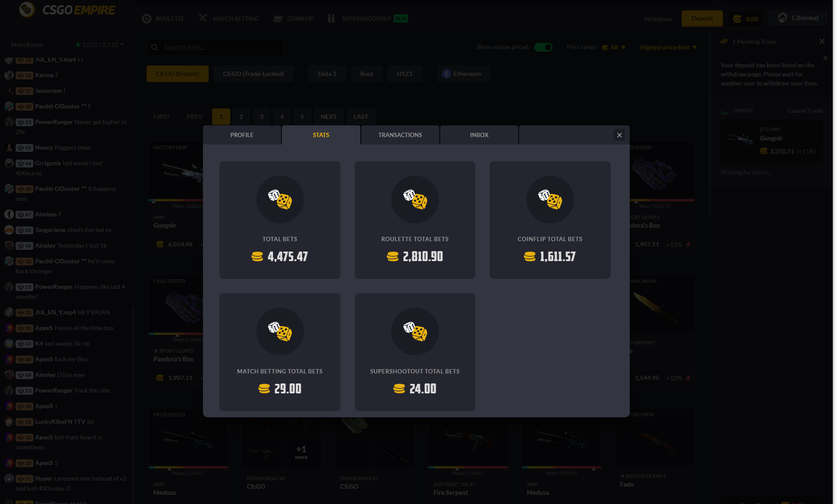Click coin icon beside 29.00
Image resolution: width=837 pixels, height=504 pixels.
pos(264,389)
